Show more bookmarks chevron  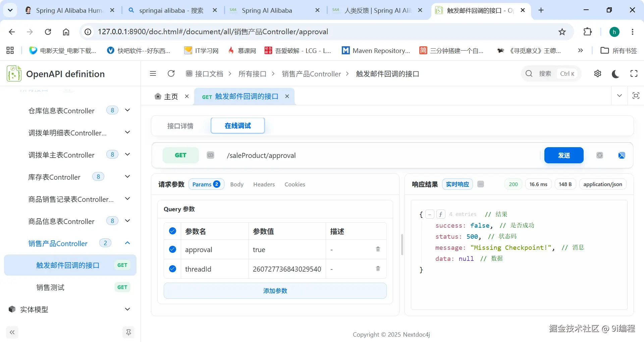(x=581, y=51)
